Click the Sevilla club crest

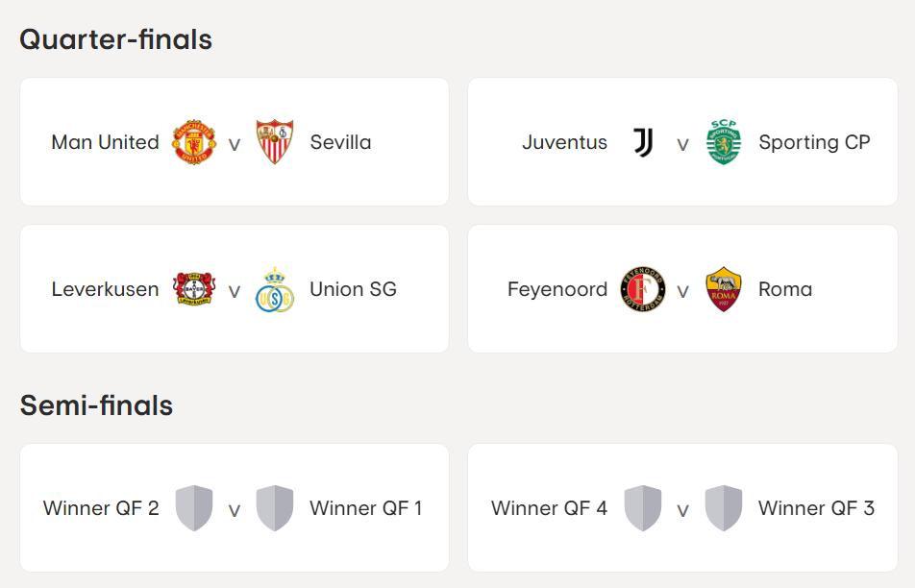click(275, 142)
